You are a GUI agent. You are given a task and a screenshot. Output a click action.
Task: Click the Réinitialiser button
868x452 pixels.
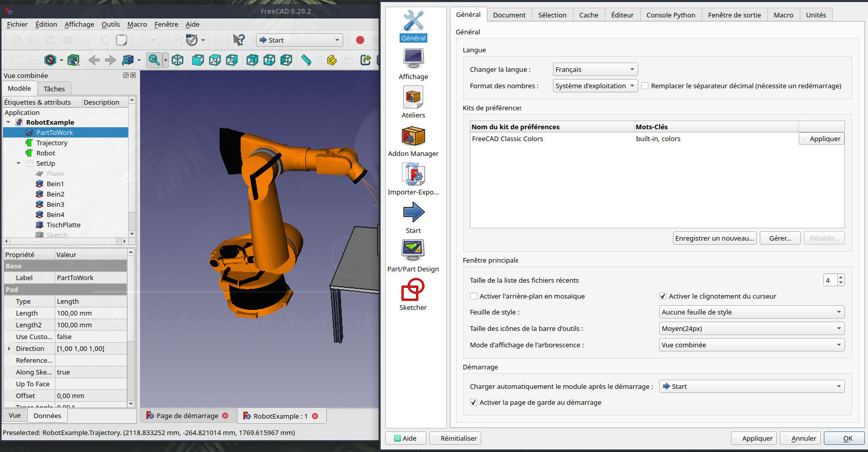[455, 438]
